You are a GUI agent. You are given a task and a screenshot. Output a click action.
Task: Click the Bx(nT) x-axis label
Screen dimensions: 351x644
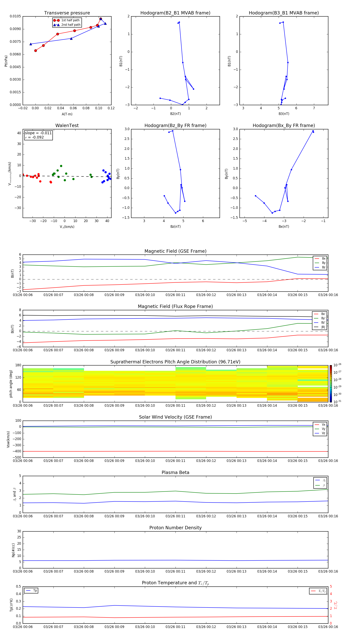click(284, 227)
